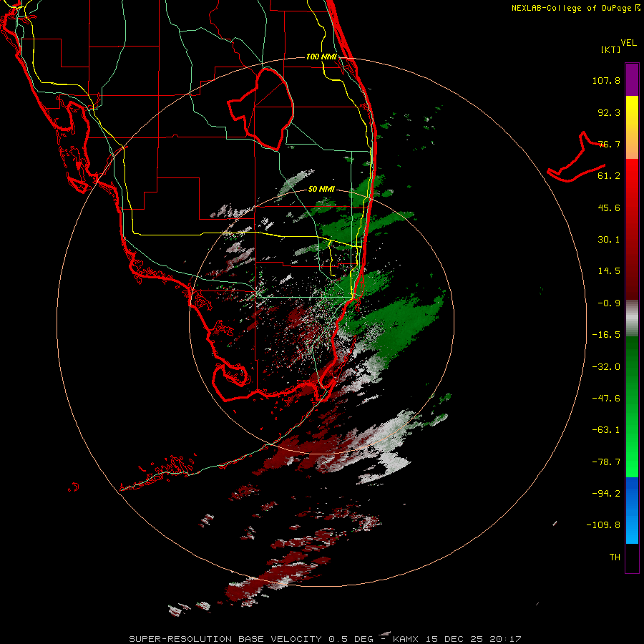Click the 30.1 scale value

tap(609, 240)
